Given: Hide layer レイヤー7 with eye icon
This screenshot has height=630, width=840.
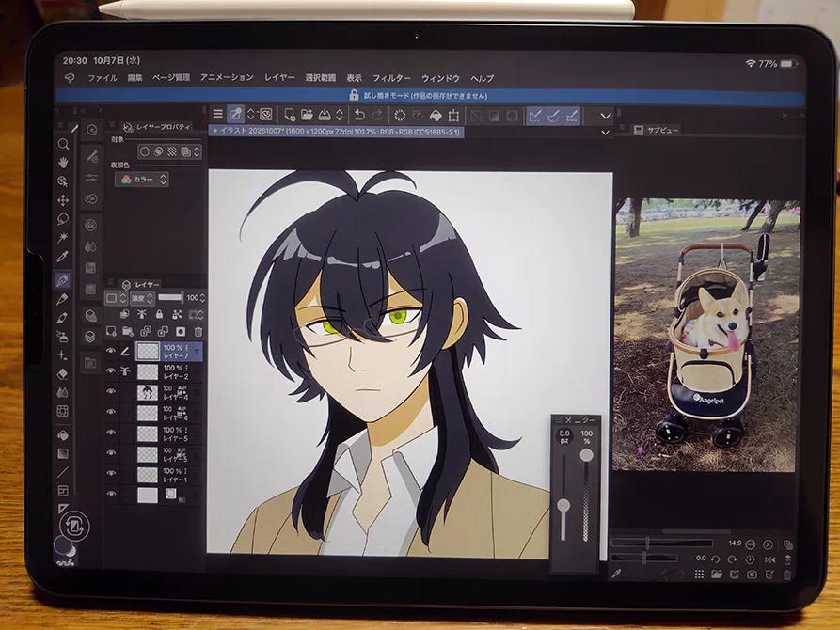Looking at the screenshot, I should [x=111, y=351].
